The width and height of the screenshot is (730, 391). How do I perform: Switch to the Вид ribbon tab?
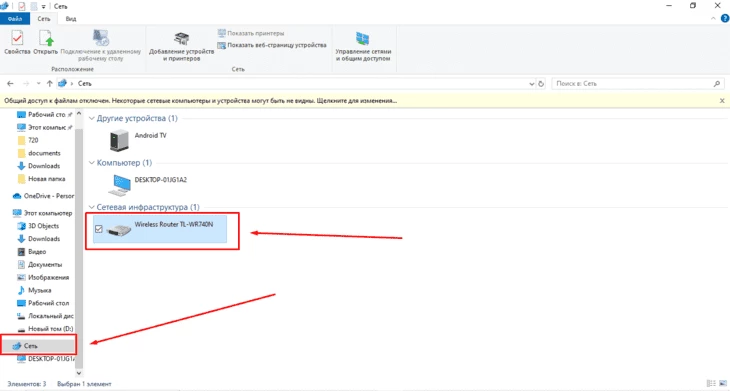click(x=71, y=19)
